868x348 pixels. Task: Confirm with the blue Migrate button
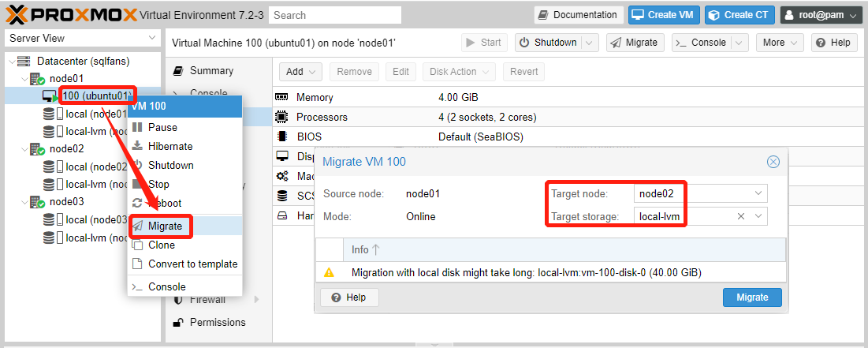click(752, 297)
